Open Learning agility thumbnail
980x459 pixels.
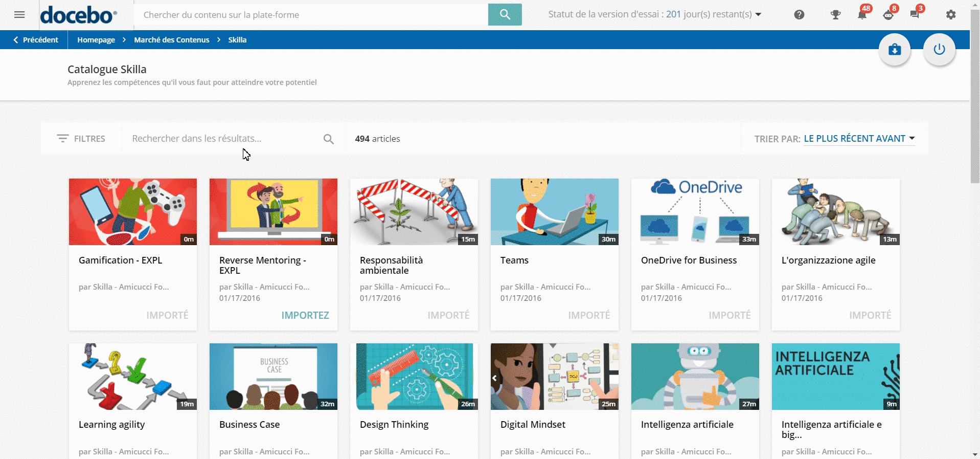tap(133, 377)
